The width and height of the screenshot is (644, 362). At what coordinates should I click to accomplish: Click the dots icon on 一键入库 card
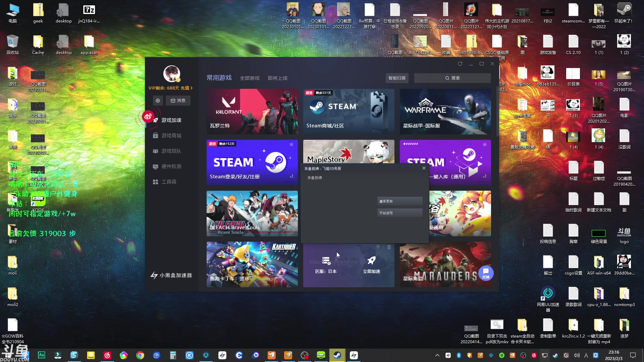click(x=485, y=176)
